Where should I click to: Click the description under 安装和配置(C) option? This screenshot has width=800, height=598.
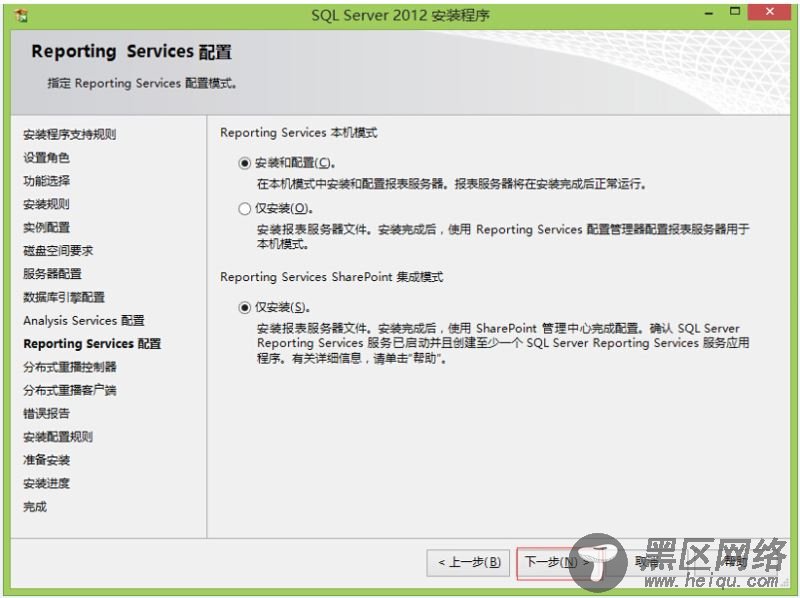(x=451, y=184)
